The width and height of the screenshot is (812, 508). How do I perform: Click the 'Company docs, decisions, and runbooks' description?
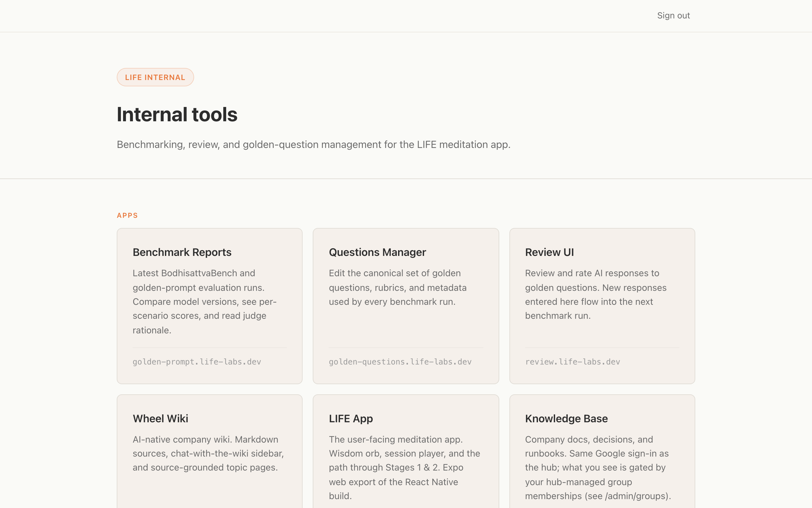click(x=598, y=467)
